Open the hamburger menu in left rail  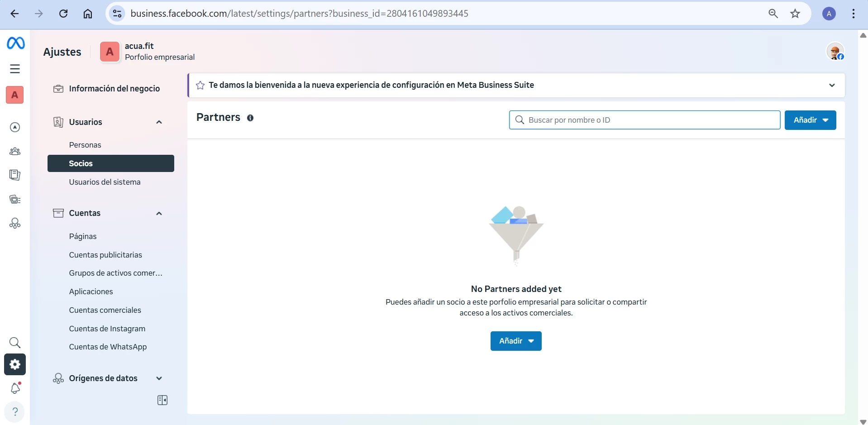point(15,69)
